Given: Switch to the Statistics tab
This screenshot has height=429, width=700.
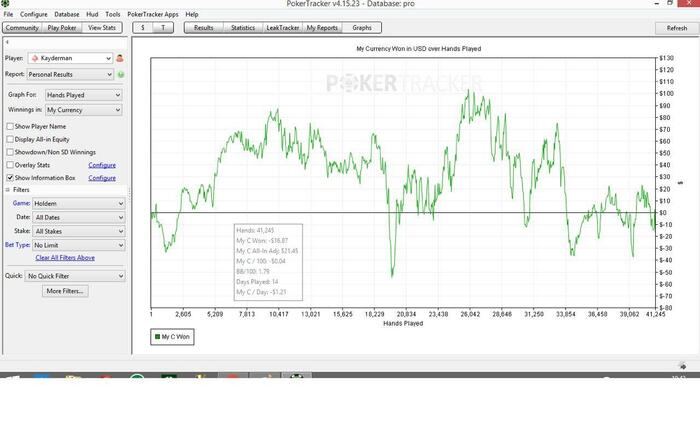Looking at the screenshot, I should 243,28.
